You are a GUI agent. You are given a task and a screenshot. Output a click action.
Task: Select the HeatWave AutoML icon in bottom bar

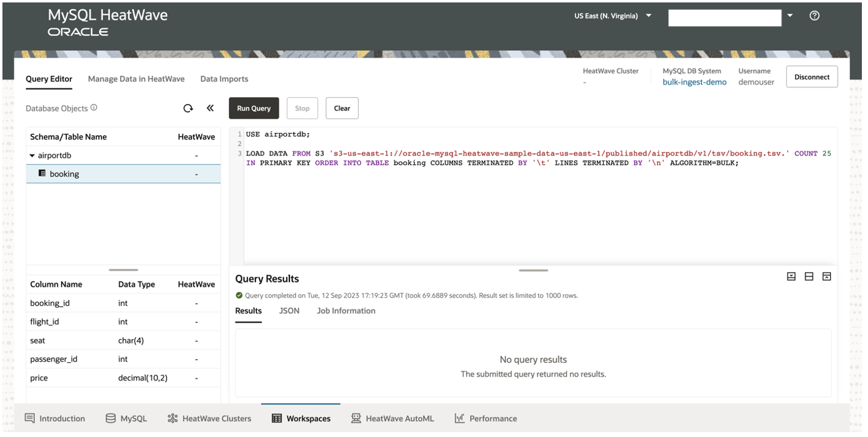pyautogui.click(x=355, y=418)
